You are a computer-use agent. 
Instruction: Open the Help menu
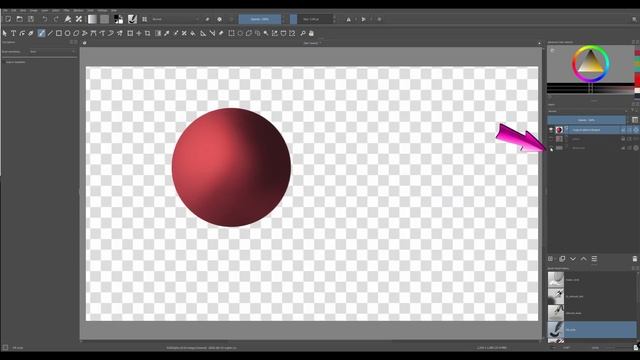click(114, 10)
